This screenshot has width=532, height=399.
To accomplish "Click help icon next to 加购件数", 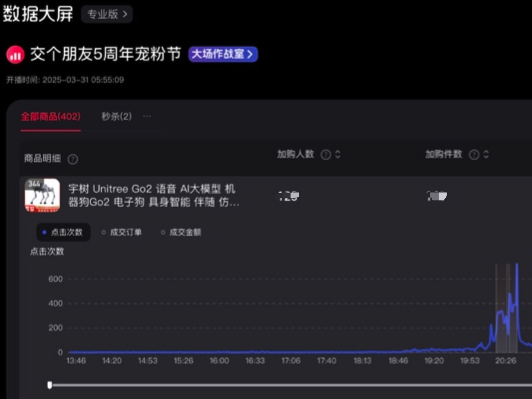I will (474, 155).
